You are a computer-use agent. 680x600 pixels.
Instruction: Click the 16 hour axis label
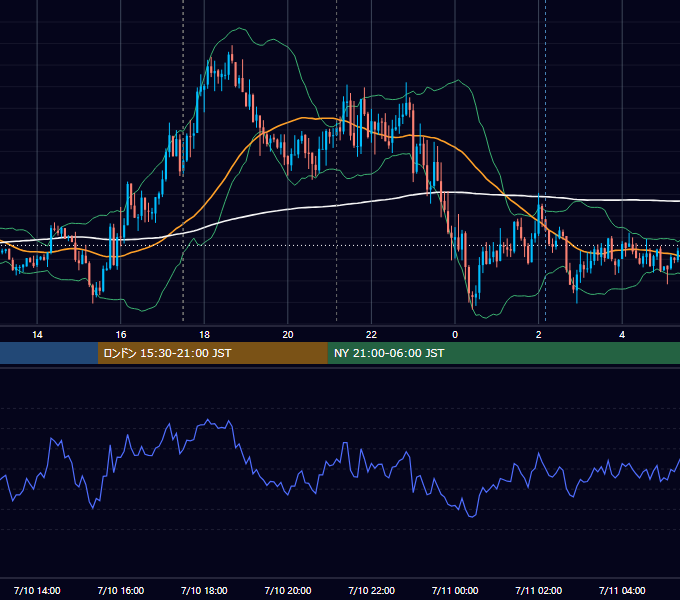point(121,335)
